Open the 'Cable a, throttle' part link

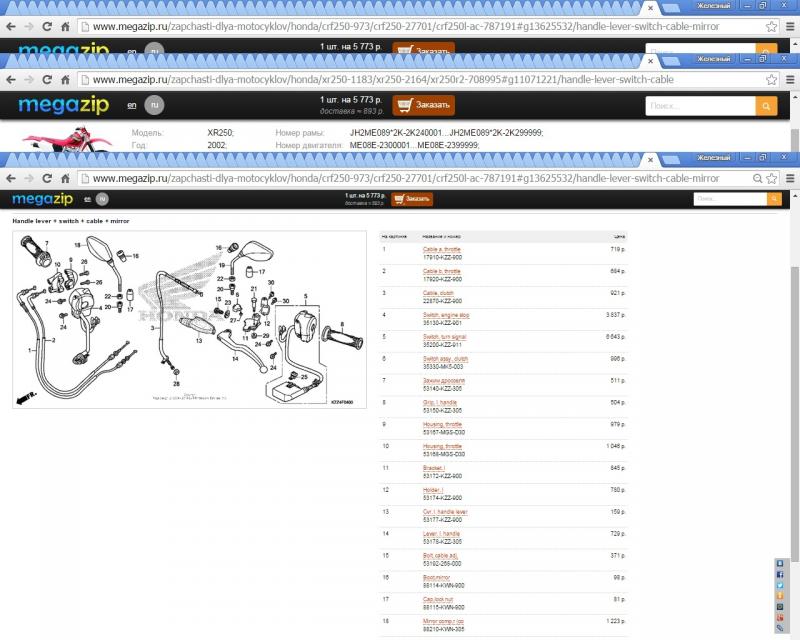click(x=442, y=250)
